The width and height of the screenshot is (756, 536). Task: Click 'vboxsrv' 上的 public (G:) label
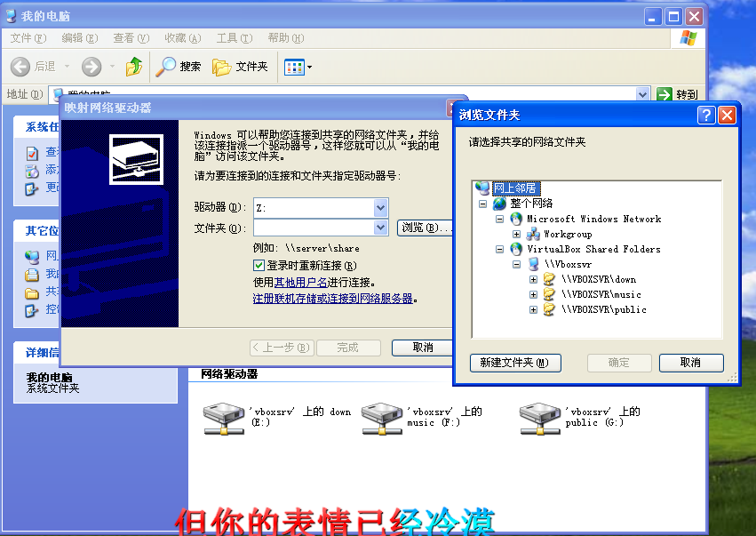pyautogui.click(x=602, y=417)
